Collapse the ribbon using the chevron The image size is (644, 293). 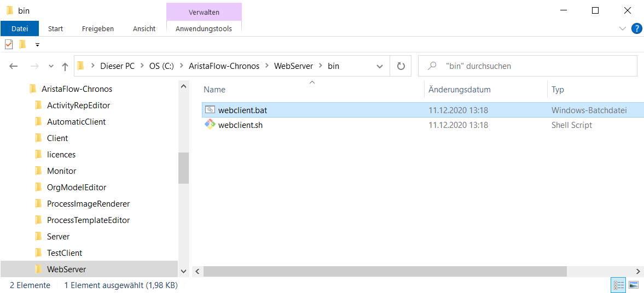pyautogui.click(x=622, y=28)
